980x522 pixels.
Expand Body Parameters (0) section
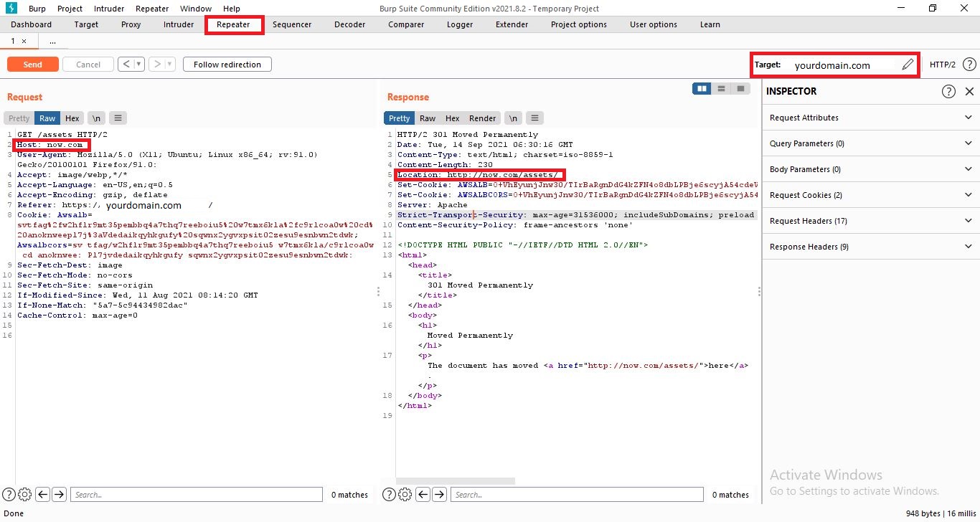click(x=871, y=169)
